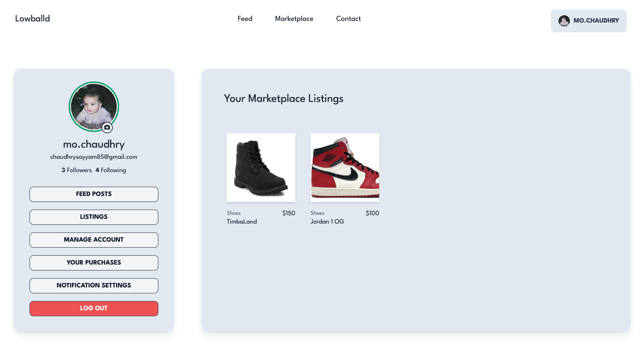Screen dimensions: 644x361
Task: Click the Jordan 1 OG listing title
Action: point(327,221)
